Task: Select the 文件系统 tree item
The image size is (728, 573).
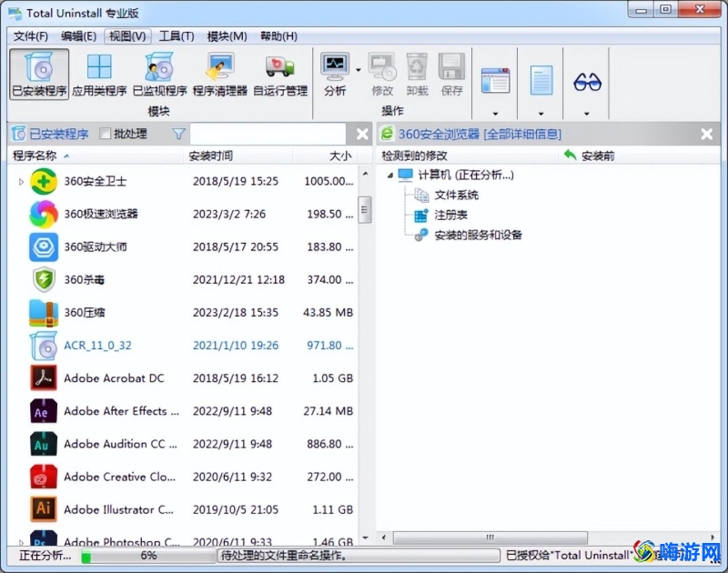Action: [x=457, y=195]
